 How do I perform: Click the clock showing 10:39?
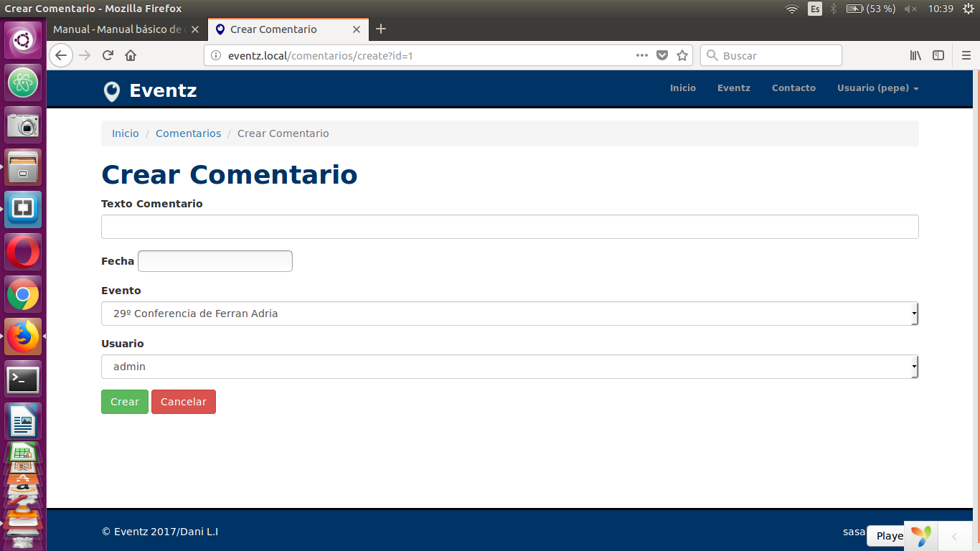pyautogui.click(x=941, y=9)
